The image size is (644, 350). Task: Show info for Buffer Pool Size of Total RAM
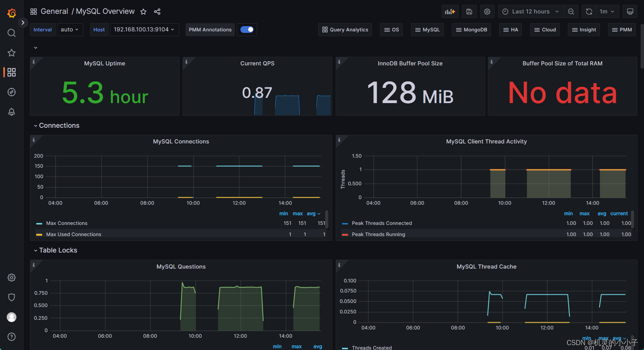(x=491, y=62)
